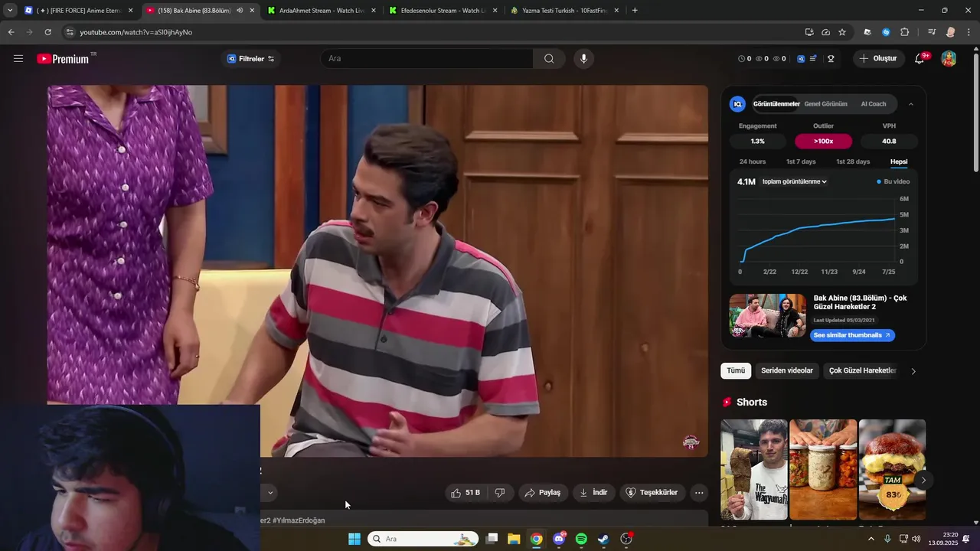Open the burger Short thumbnail
The height and width of the screenshot is (551, 980).
tap(892, 470)
